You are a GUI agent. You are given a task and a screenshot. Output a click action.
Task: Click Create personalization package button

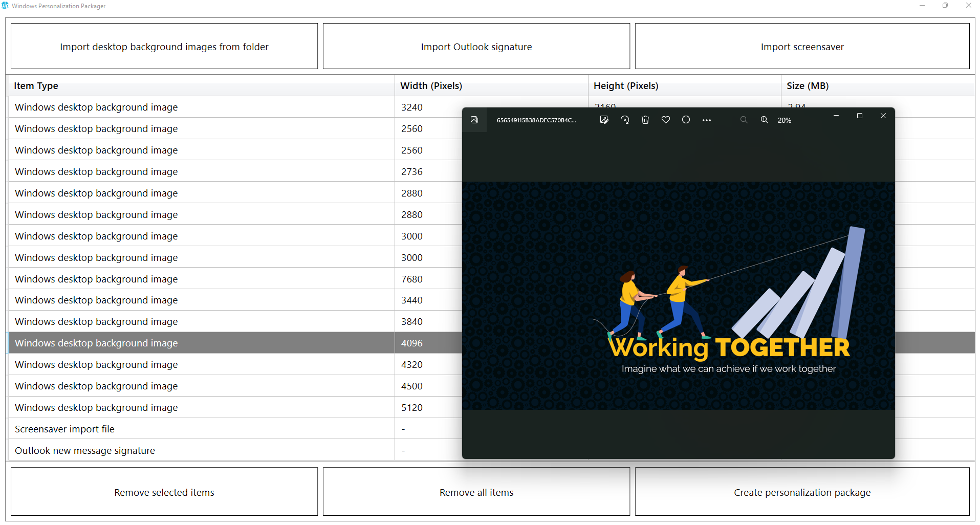[x=802, y=492]
